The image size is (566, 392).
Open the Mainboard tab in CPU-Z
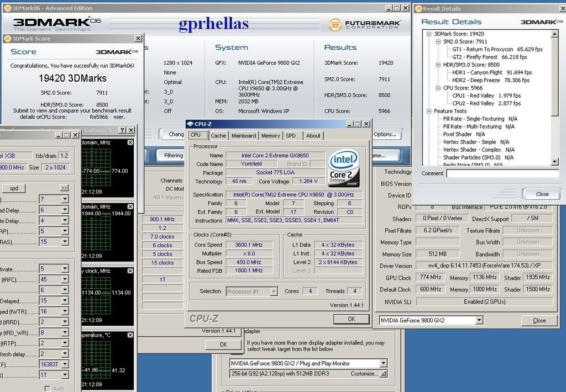pyautogui.click(x=243, y=136)
